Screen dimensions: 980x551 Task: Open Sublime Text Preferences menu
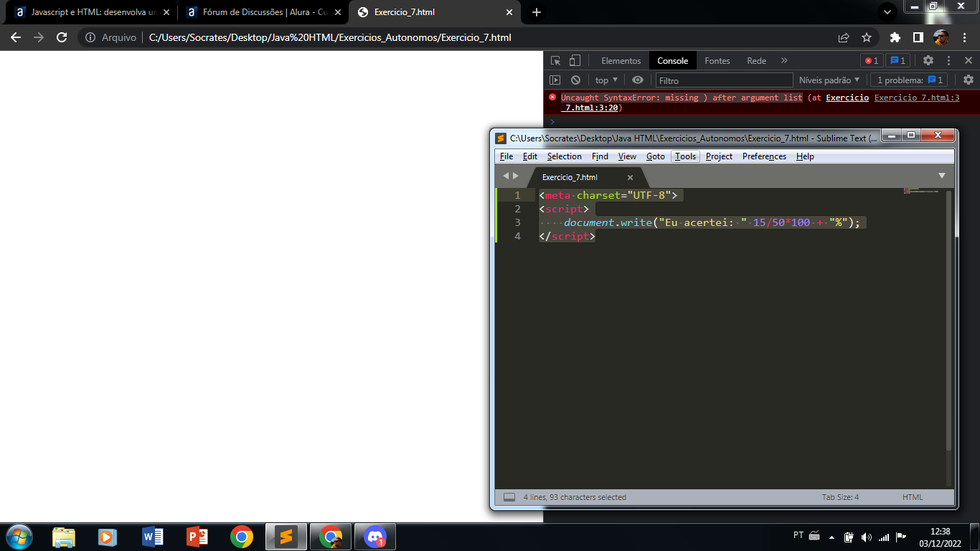pos(764,156)
